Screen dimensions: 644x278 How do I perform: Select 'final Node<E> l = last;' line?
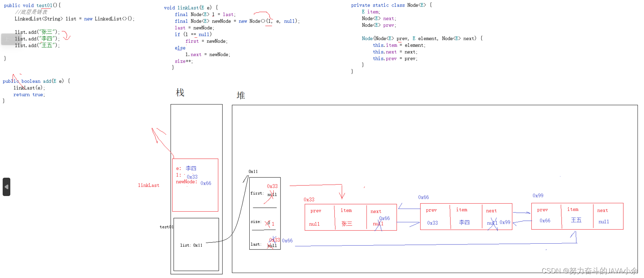205,14
